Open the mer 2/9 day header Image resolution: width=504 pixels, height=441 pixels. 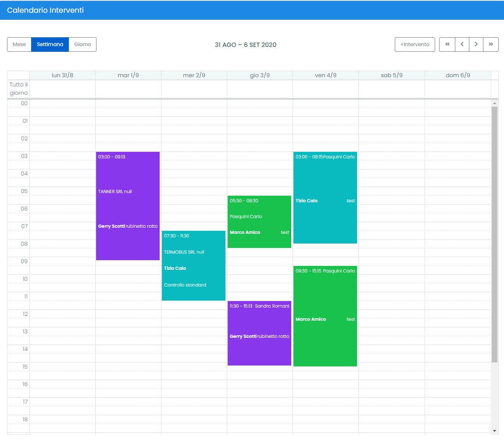194,75
